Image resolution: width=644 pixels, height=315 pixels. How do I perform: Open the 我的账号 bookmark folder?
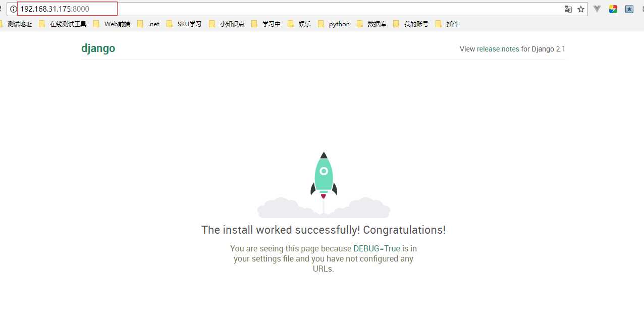click(x=411, y=24)
